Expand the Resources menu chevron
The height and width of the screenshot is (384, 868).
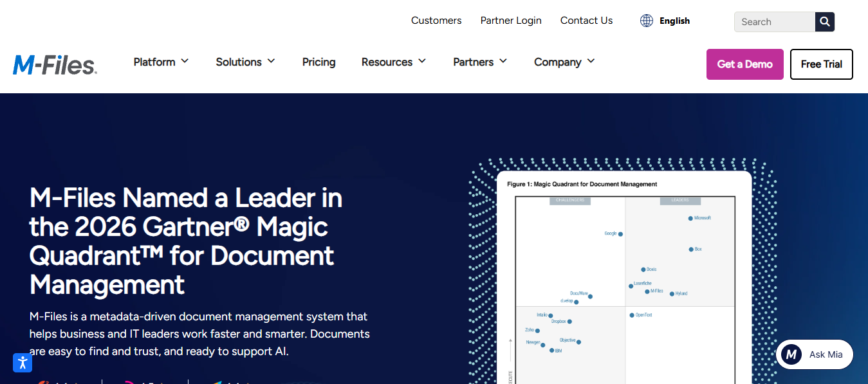click(x=422, y=61)
